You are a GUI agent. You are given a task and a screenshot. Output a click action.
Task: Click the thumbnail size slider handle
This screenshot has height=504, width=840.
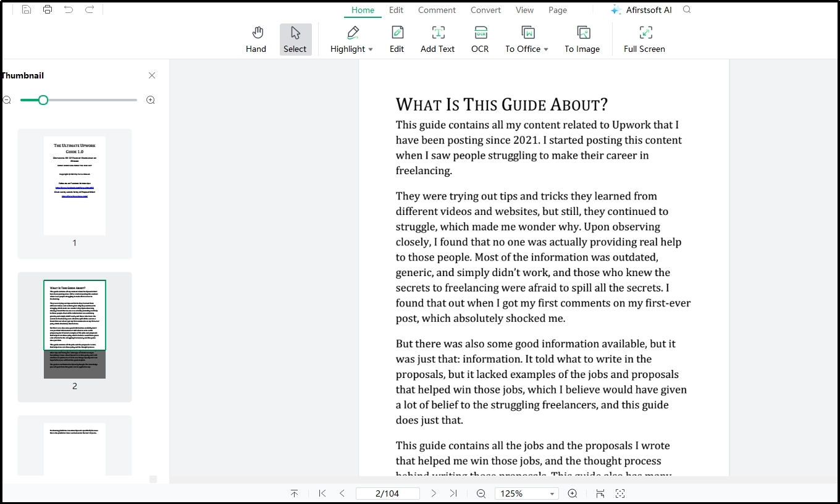coord(43,100)
